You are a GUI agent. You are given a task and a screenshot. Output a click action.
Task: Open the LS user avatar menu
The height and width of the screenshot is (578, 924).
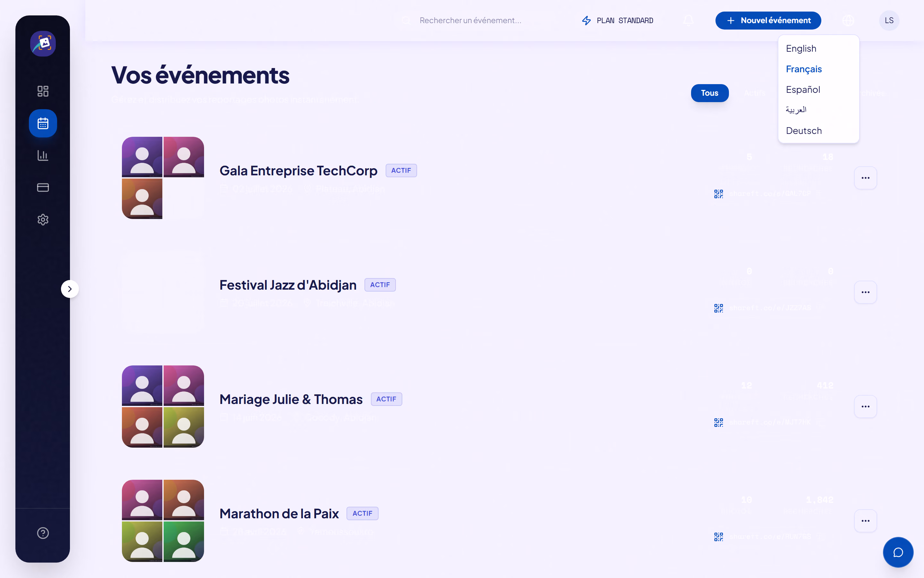click(x=889, y=21)
